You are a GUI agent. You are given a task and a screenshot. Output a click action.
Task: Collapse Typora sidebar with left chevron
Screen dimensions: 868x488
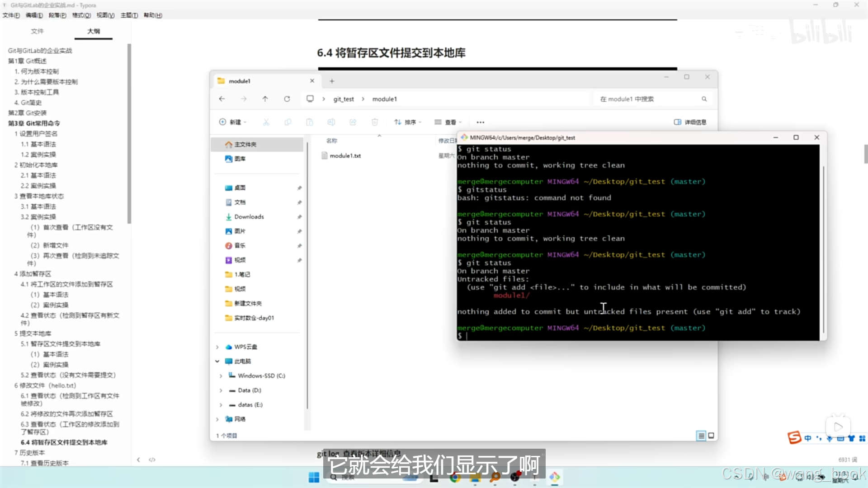(138, 460)
